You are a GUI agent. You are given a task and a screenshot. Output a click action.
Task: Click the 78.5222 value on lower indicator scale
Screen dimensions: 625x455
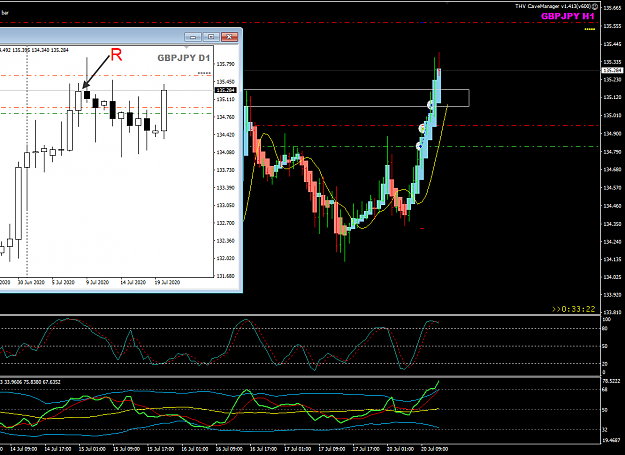point(610,381)
